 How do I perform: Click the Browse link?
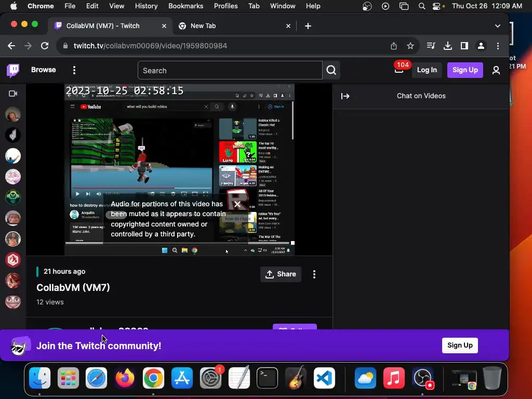coord(44,70)
